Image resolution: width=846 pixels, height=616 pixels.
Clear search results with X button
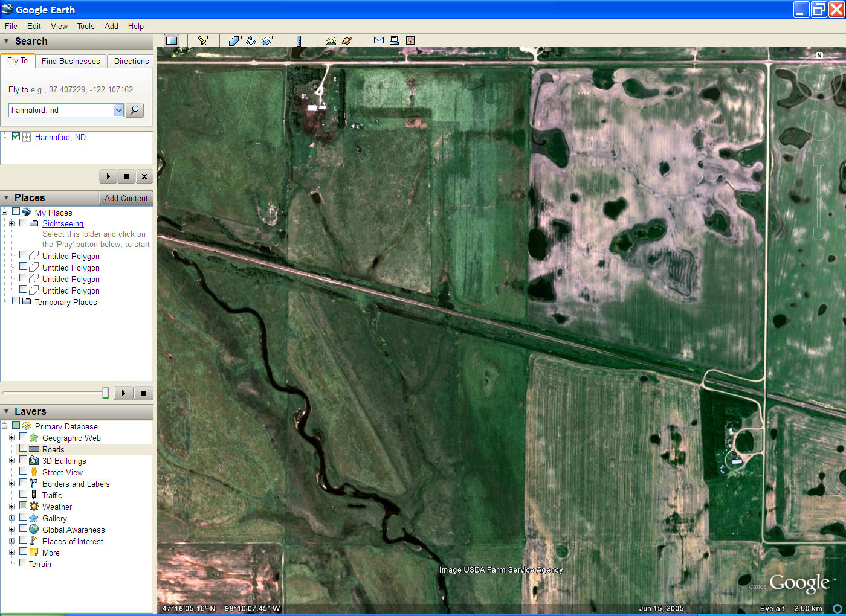(x=144, y=176)
